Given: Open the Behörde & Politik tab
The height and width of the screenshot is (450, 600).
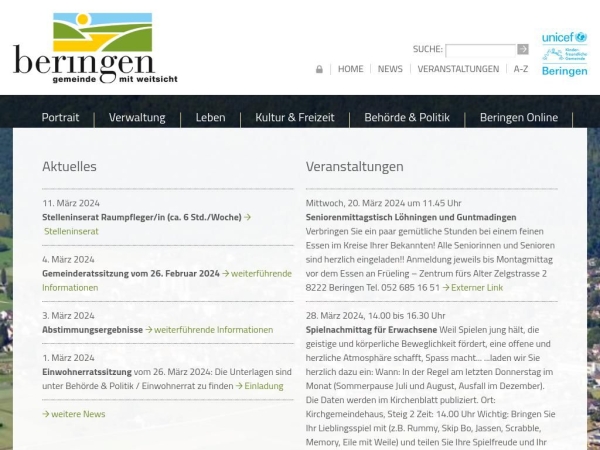Looking at the screenshot, I should coord(407,118).
